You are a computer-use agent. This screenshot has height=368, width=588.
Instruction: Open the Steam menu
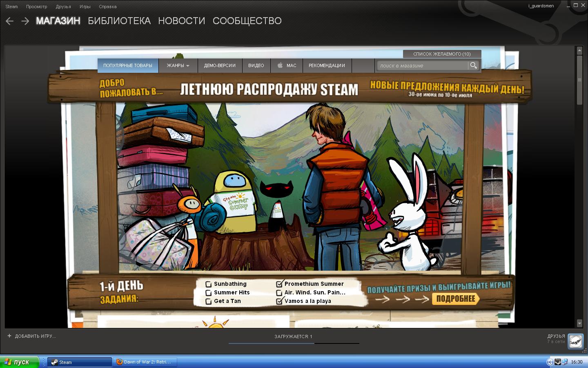[11, 7]
